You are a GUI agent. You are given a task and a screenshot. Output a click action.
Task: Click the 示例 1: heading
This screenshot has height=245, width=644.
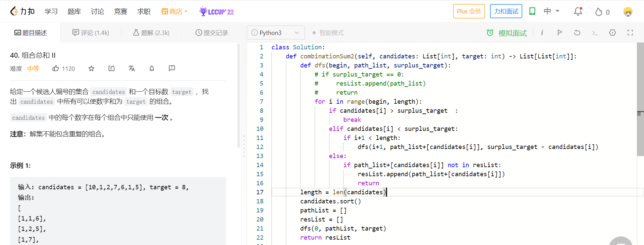pyautogui.click(x=20, y=165)
